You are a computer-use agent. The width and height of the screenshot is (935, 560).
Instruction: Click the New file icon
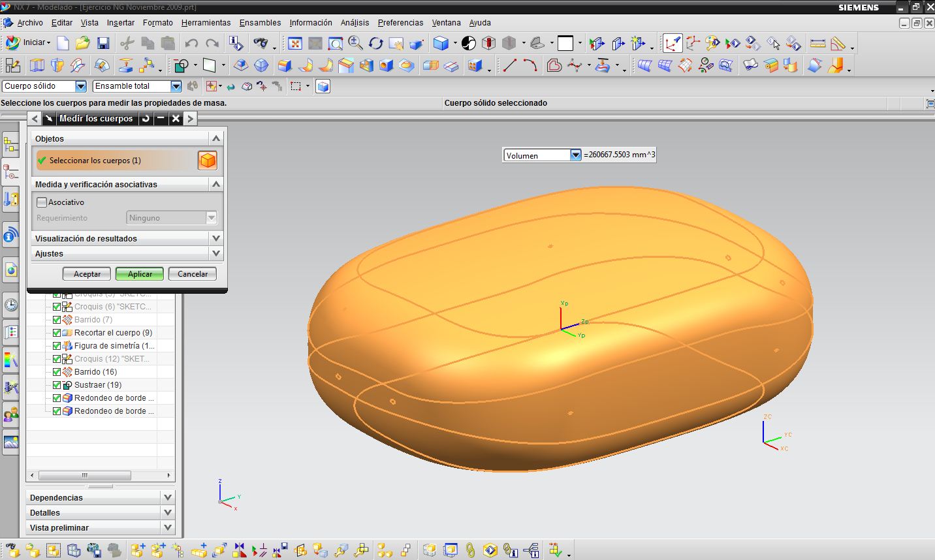[63, 43]
